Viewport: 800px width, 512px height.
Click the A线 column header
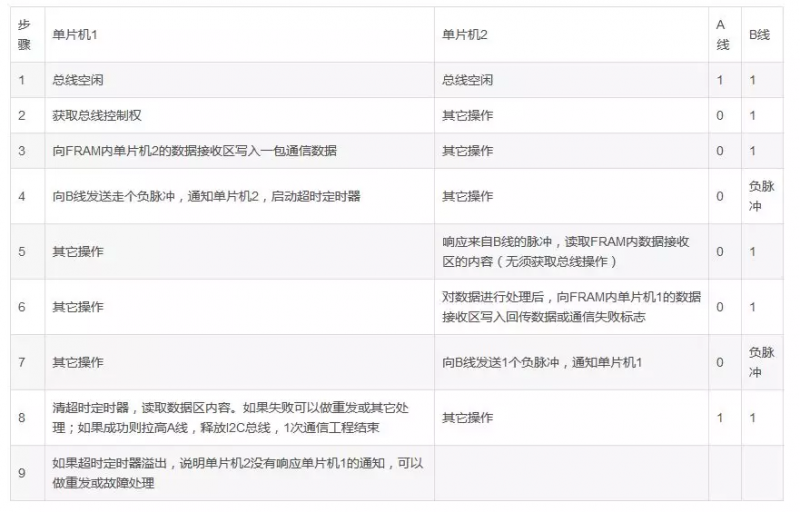(721, 34)
